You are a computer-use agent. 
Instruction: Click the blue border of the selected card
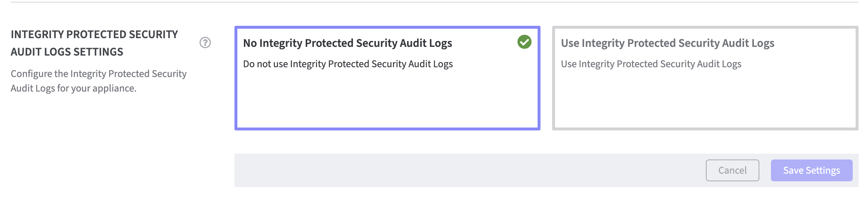tap(387, 129)
